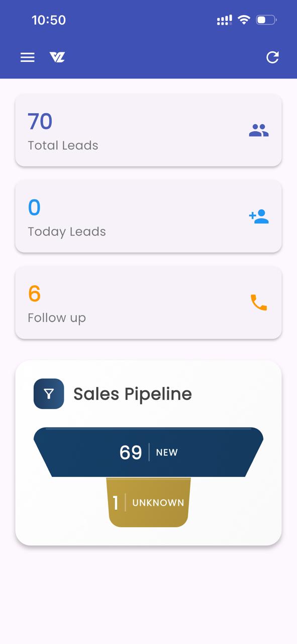Select the people icon on Total Leads card

point(259,130)
